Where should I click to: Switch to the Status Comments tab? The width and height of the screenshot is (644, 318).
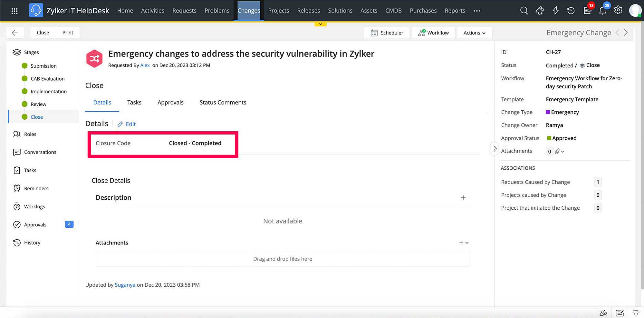click(223, 103)
